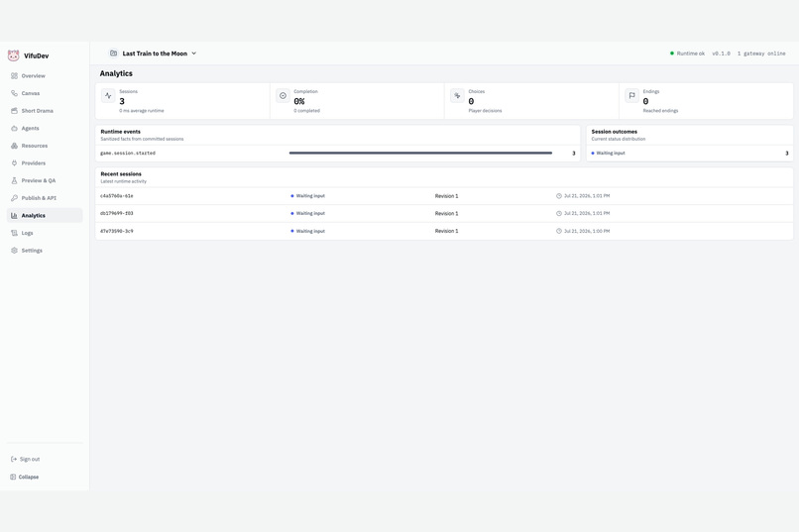
Task: Click the 1 gateway online status
Action: 761,53
